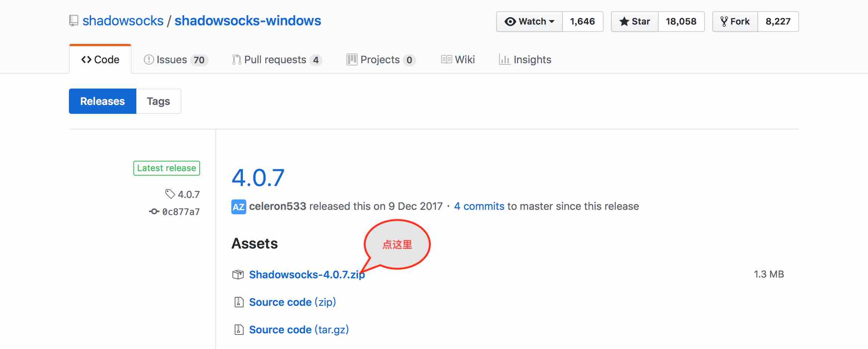View the 8,227 forks count
Image resolution: width=868 pixels, height=349 pixels.
pyautogui.click(x=778, y=22)
